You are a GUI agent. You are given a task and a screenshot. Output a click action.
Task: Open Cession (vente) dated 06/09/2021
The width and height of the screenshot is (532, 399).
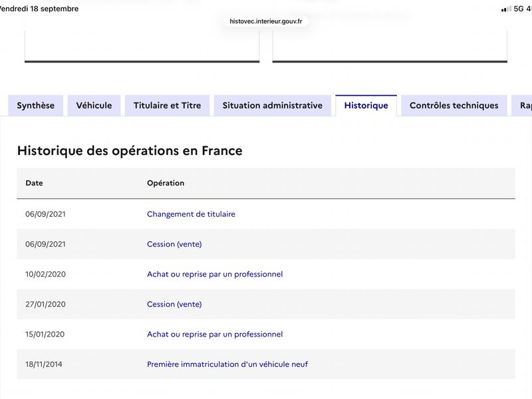(x=174, y=244)
